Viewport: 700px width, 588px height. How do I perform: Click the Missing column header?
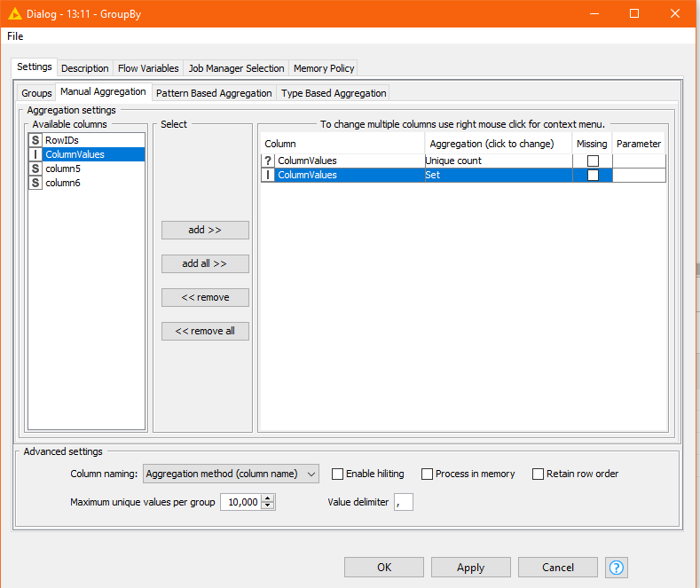592,144
